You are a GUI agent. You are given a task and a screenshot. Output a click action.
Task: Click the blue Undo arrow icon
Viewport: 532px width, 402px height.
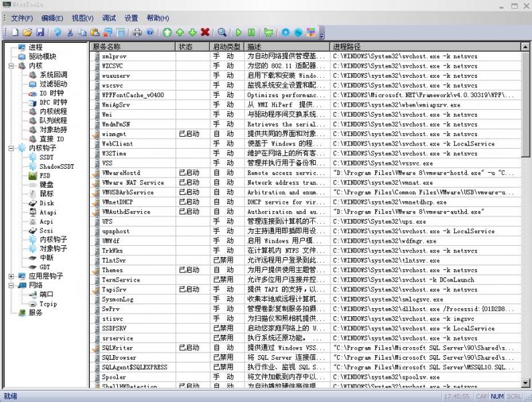click(58, 33)
